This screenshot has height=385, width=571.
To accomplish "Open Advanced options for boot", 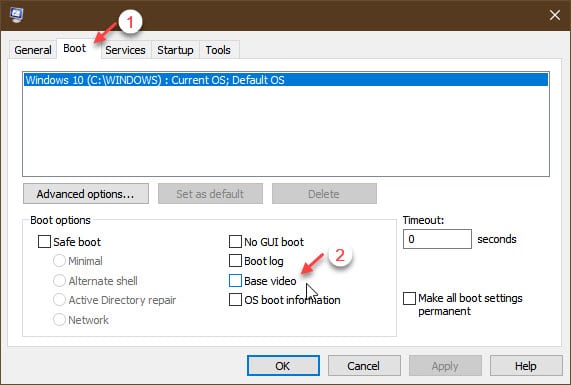I will [86, 194].
